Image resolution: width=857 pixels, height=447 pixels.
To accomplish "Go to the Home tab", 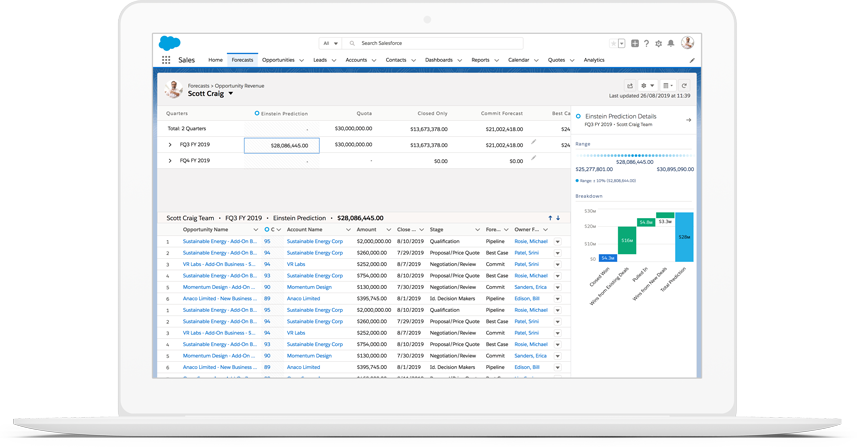I will [x=215, y=60].
